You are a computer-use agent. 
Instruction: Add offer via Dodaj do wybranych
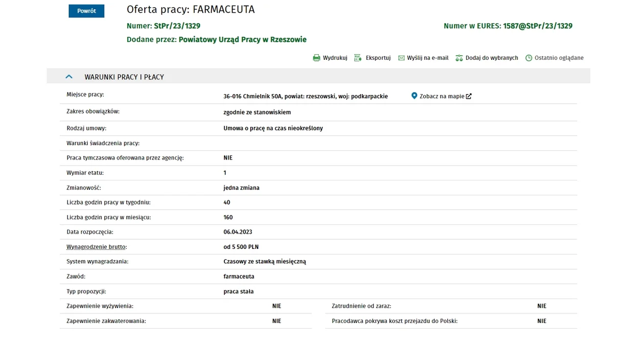coord(492,58)
